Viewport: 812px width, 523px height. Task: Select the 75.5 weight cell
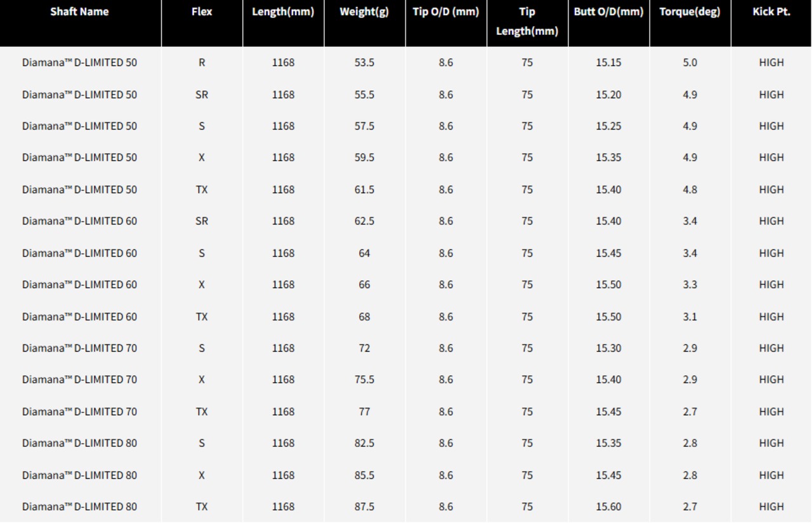(364, 380)
